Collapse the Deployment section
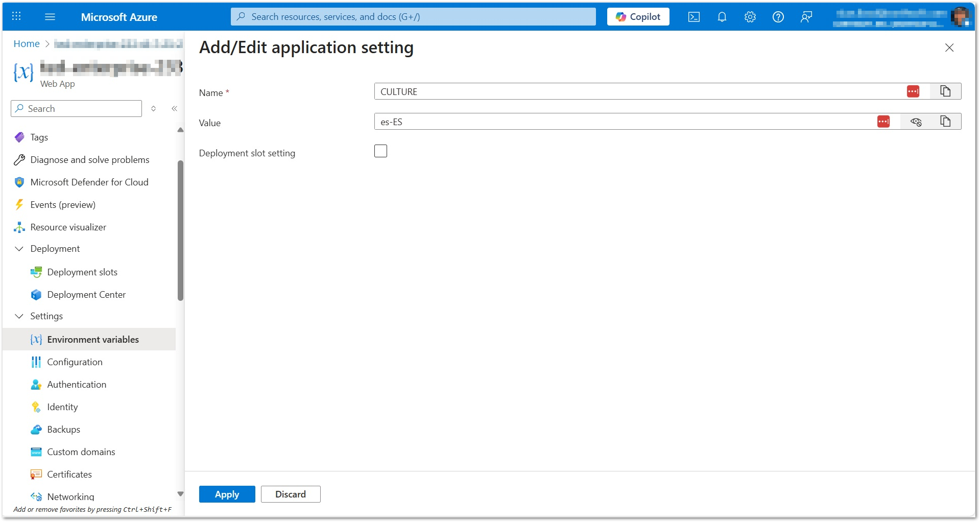This screenshot has height=522, width=980. click(19, 249)
